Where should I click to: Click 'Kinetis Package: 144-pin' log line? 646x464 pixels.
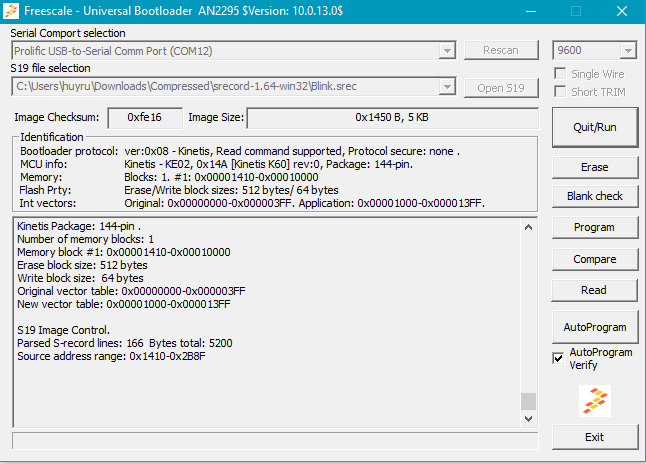pyautogui.click(x=79, y=226)
